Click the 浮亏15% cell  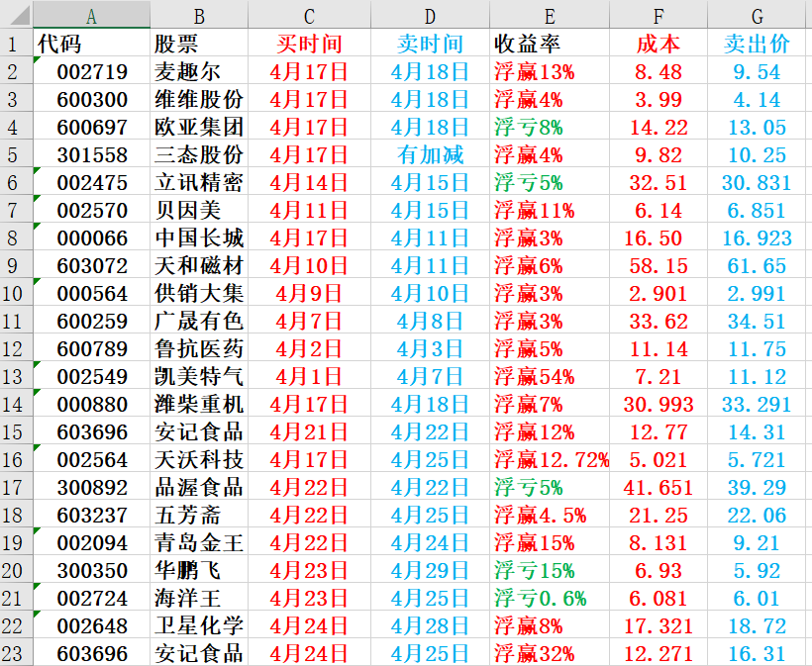pyautogui.click(x=550, y=570)
